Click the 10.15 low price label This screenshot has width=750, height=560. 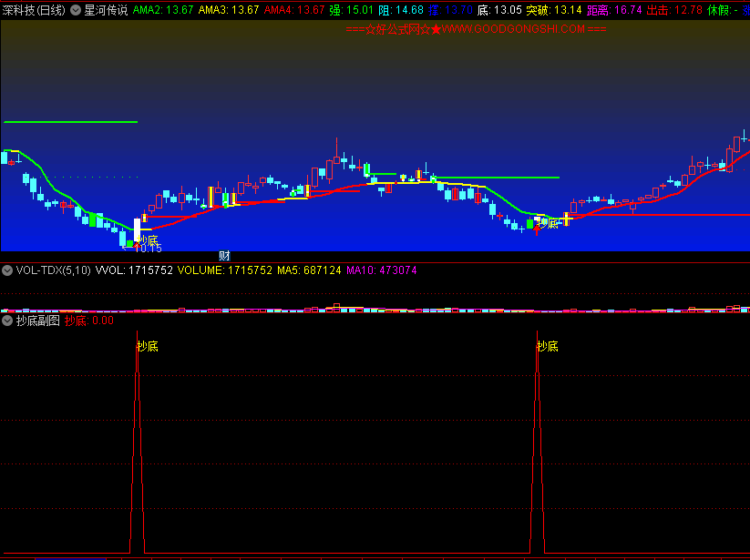point(148,249)
